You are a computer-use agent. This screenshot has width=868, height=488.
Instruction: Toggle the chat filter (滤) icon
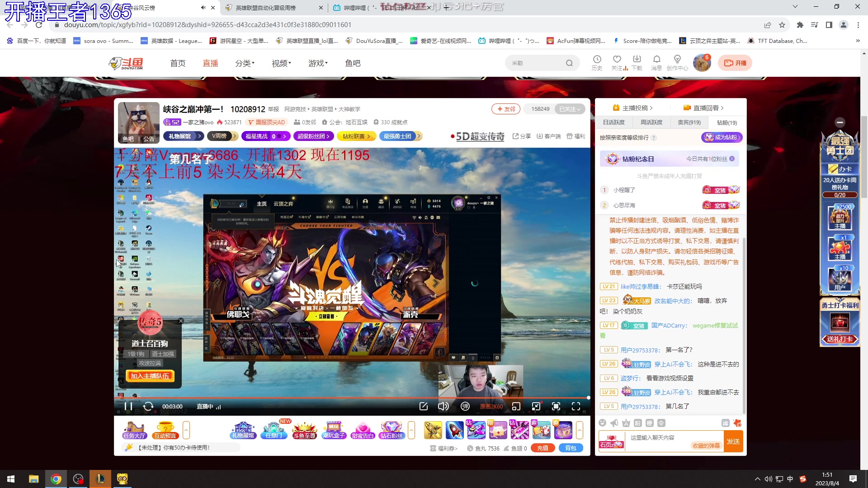click(725, 423)
